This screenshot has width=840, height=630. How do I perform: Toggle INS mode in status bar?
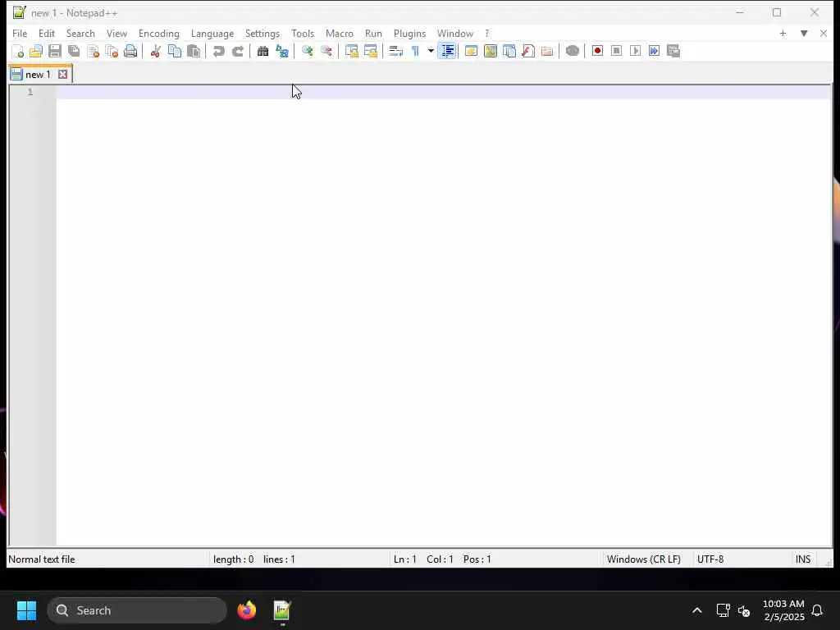[803, 559]
